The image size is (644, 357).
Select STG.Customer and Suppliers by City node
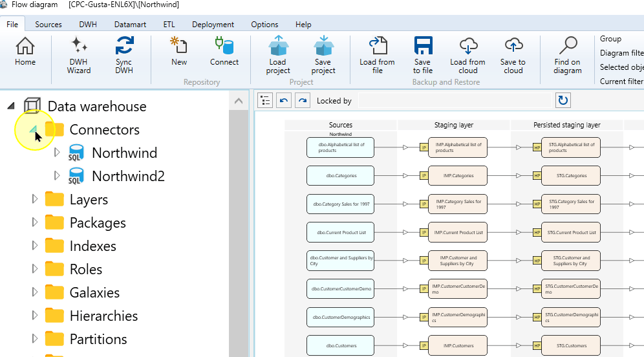(570, 261)
